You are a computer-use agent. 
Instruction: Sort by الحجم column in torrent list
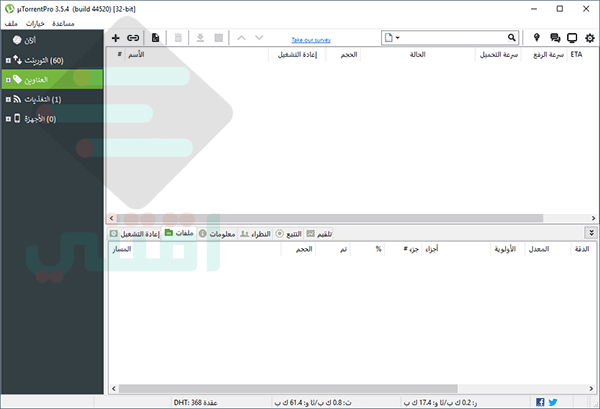[x=343, y=55]
